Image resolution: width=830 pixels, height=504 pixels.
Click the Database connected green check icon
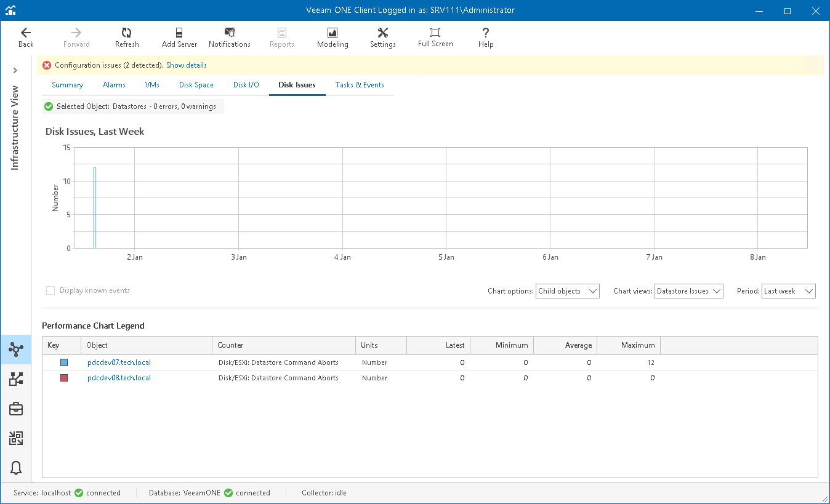coord(228,493)
